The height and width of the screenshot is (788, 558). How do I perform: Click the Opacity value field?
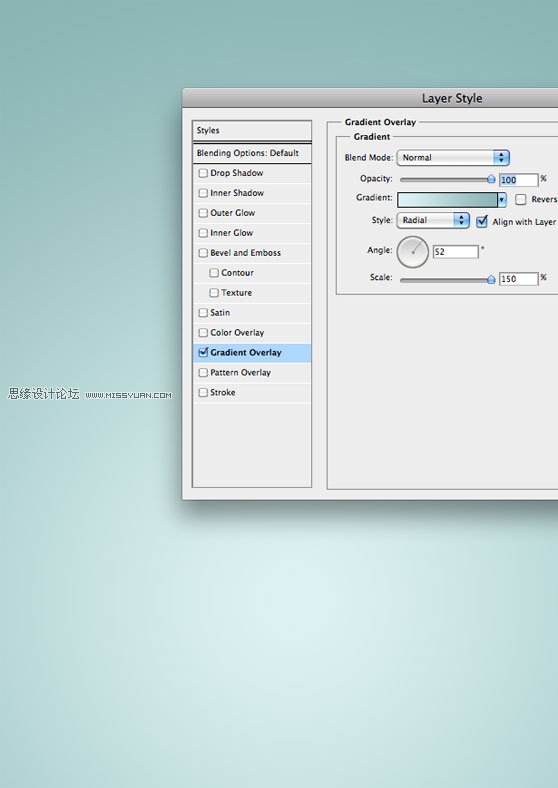(x=518, y=180)
